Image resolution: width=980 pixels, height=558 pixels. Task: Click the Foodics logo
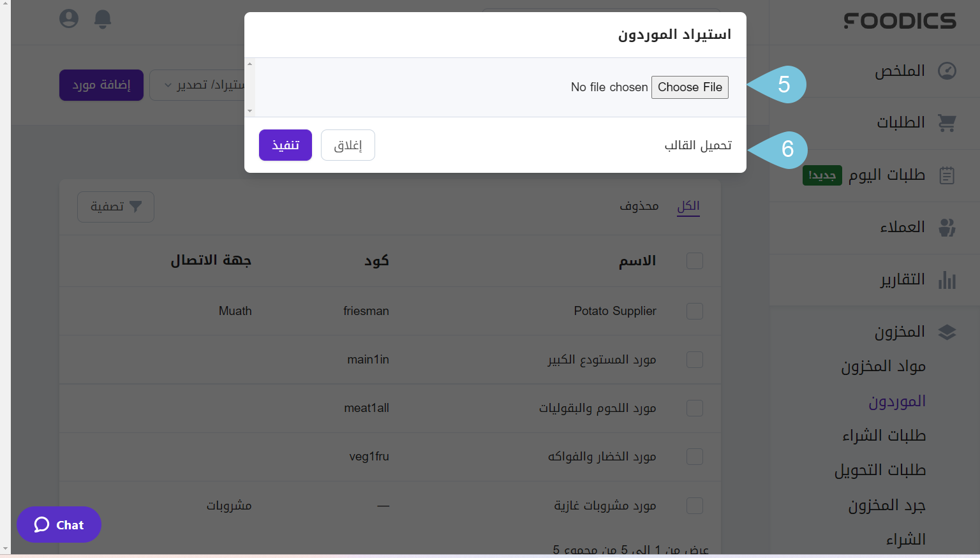point(899,20)
